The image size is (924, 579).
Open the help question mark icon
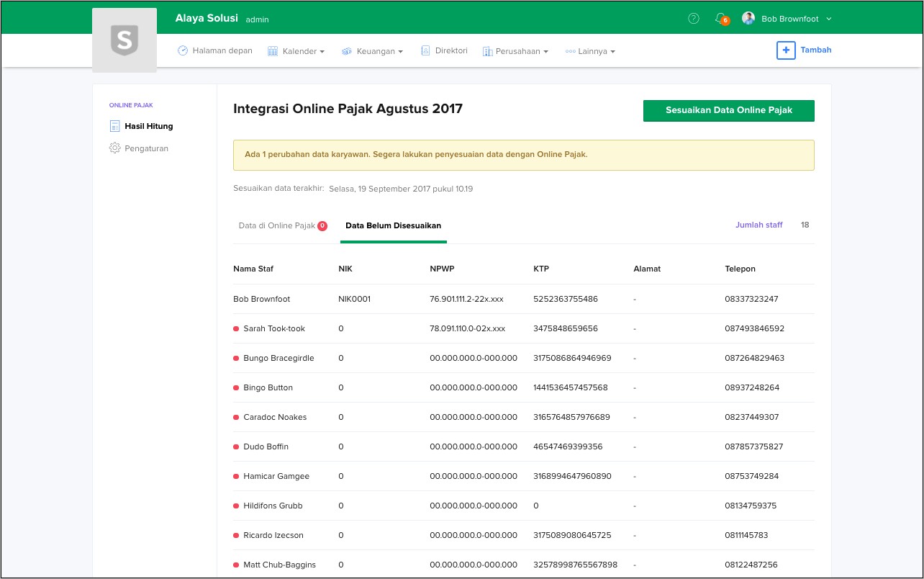click(694, 19)
